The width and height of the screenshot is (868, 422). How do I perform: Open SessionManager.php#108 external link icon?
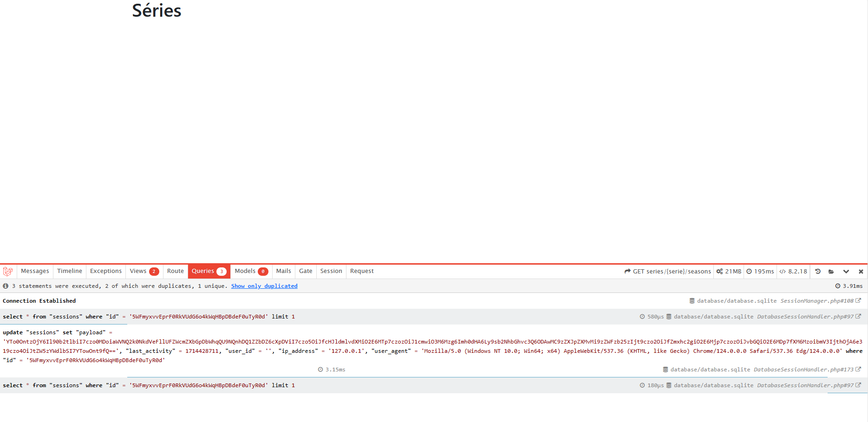pyautogui.click(x=858, y=301)
